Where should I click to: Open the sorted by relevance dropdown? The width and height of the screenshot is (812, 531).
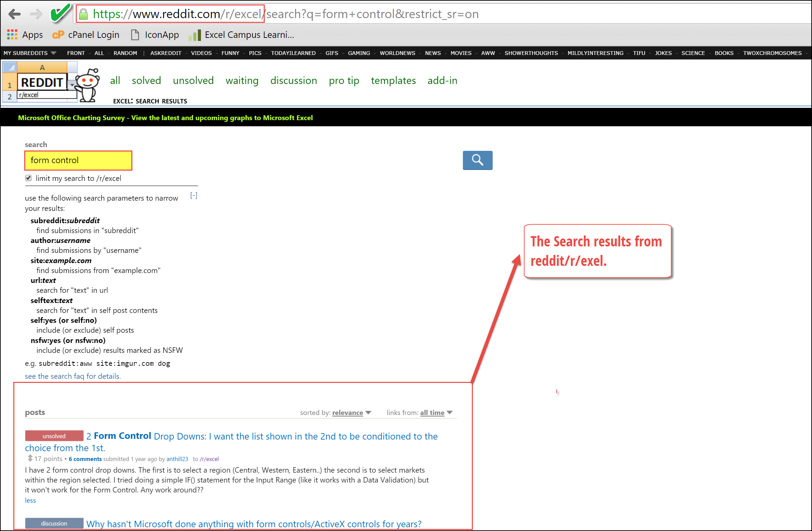[351, 413]
